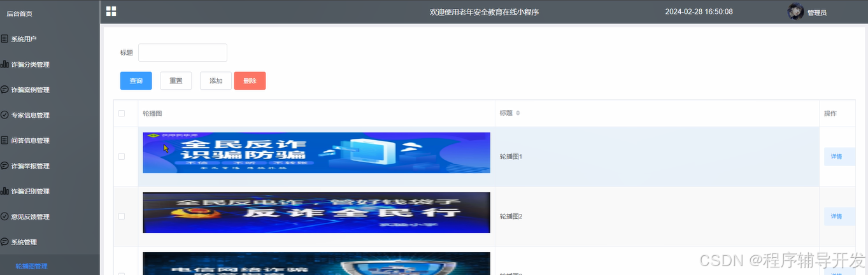868x275 pixels.
Task: Click the 全民反诈 识骗防骗 banner thumbnail
Action: pyautogui.click(x=317, y=153)
